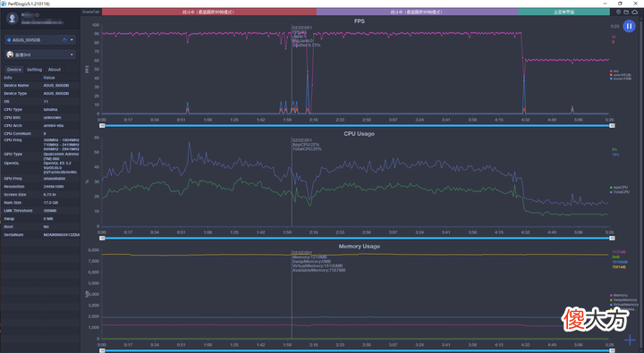Image resolution: width=644 pixels, height=353 pixels.
Task: Click the Value column header
Action: [x=49, y=78]
